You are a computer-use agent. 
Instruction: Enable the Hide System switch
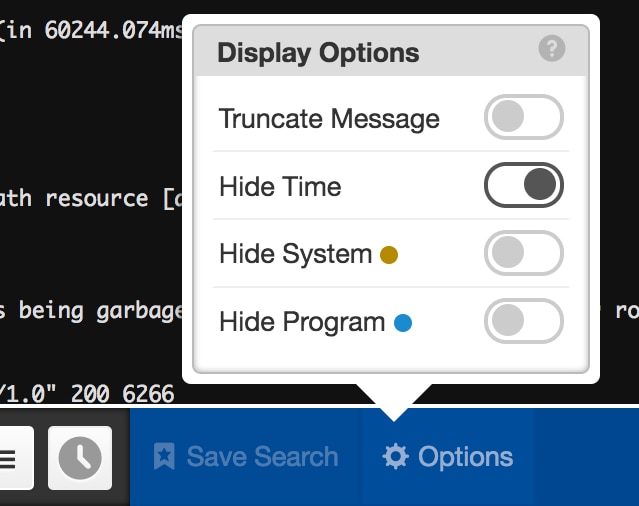[524, 253]
